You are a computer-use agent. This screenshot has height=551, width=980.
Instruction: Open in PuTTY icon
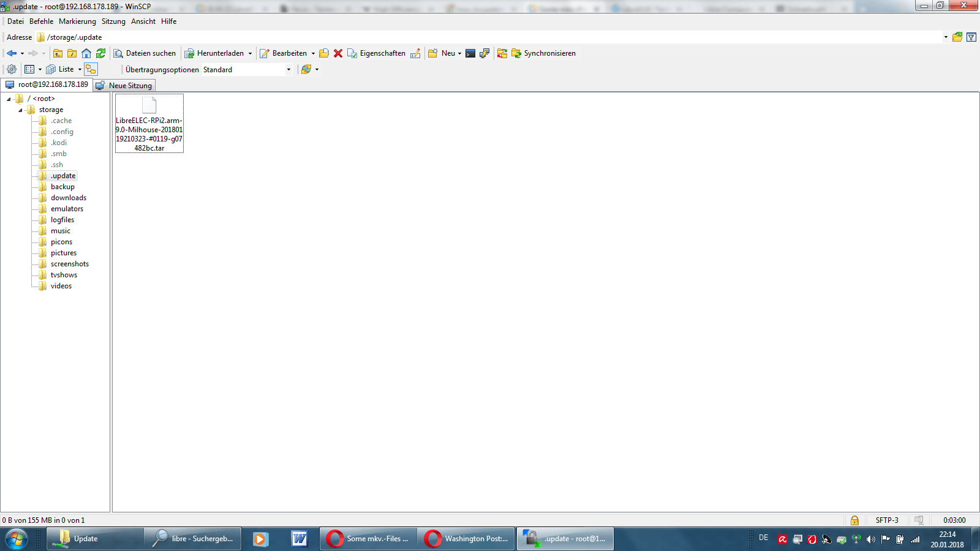point(484,53)
